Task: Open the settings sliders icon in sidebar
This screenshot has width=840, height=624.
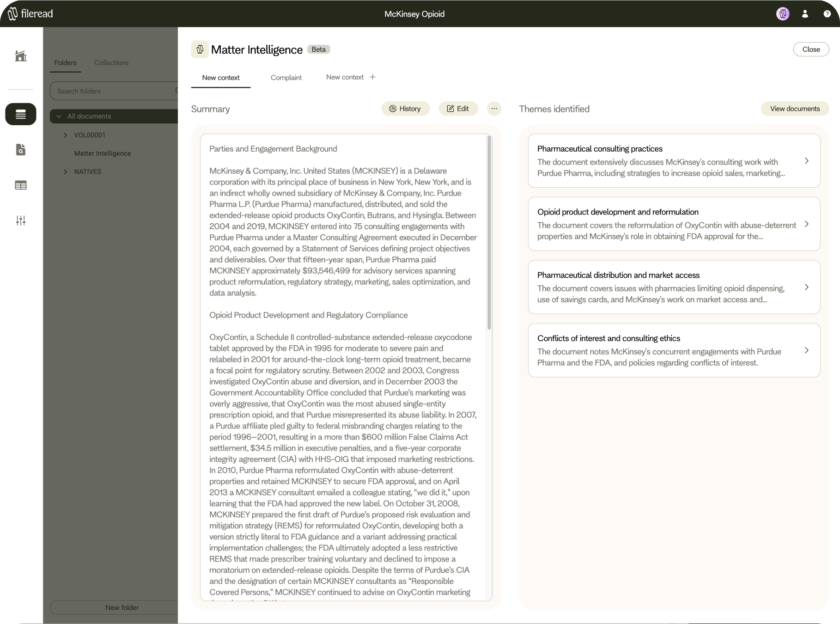Action: click(x=21, y=220)
